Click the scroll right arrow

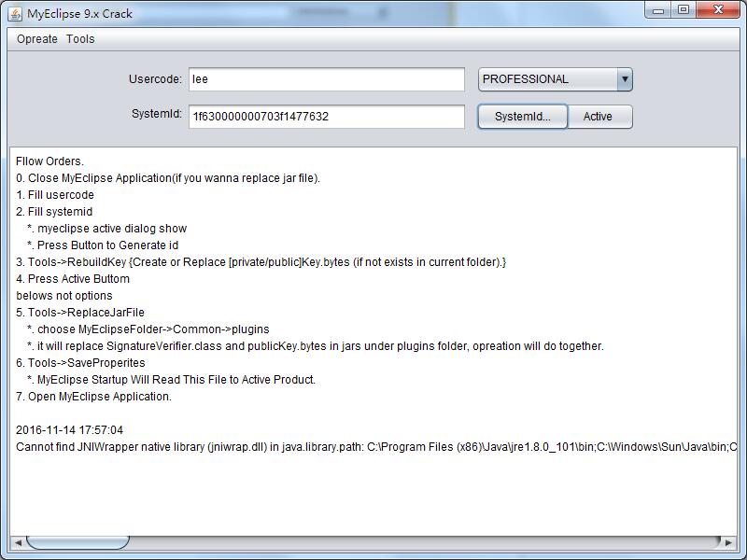(728, 542)
